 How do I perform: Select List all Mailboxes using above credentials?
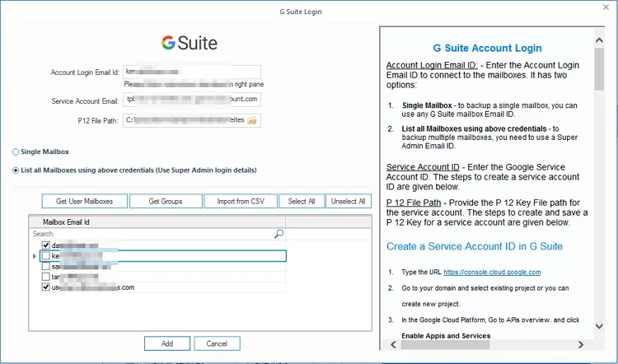[16, 170]
